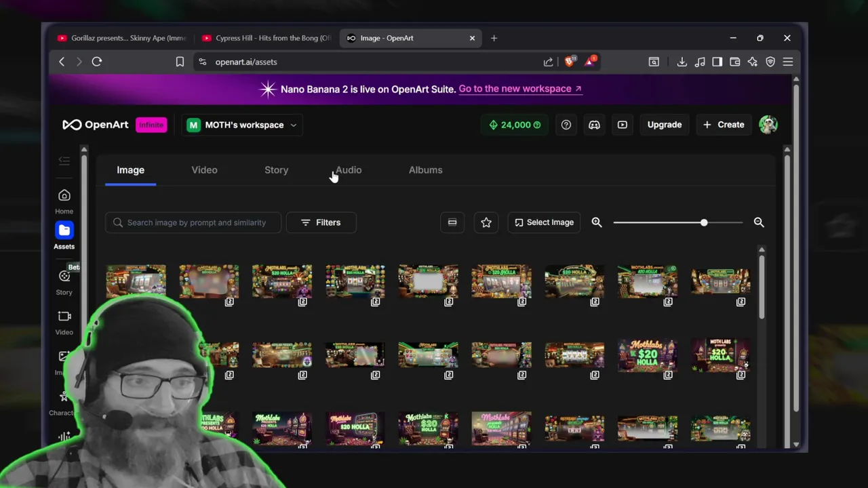Open the help question mark icon
The image size is (868, 488).
click(566, 125)
